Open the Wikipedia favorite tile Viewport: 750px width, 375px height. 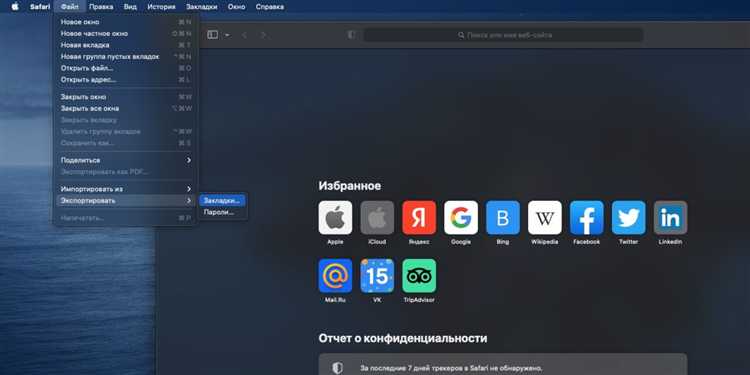[545, 218]
